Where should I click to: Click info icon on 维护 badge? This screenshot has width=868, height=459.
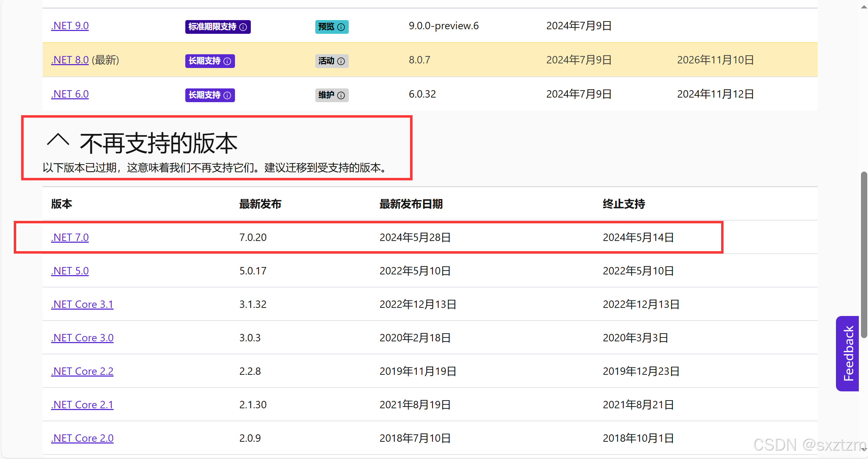[x=341, y=95]
